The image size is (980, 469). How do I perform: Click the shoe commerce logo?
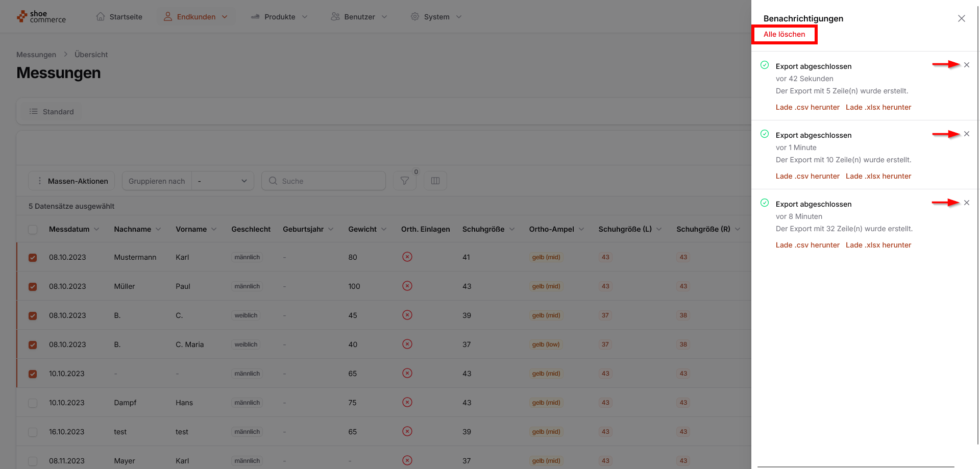coord(41,17)
